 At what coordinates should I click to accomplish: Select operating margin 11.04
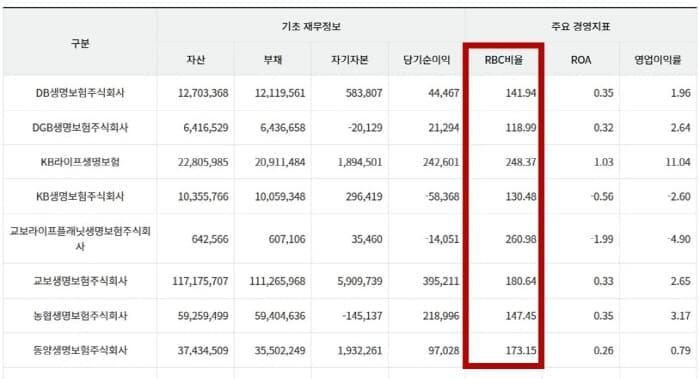pyautogui.click(x=678, y=162)
